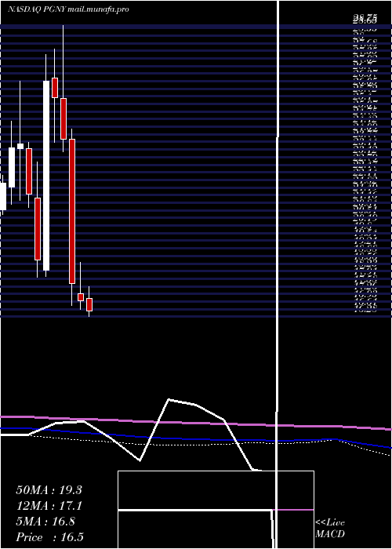Click the Price : 16.5 value
Image resolution: width=392 pixels, height=549 pixels.
[x=49, y=537]
